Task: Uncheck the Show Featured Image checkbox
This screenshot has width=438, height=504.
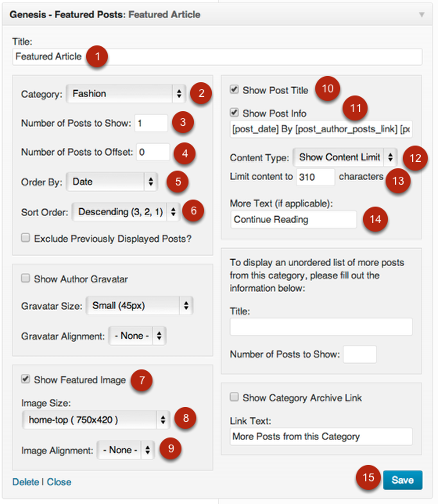Action: pos(25,379)
